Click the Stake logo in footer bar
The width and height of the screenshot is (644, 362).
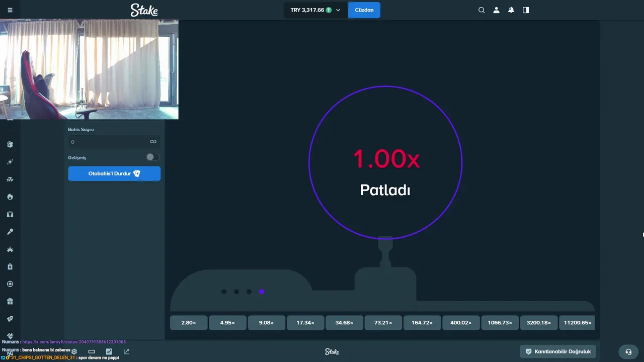click(332, 352)
